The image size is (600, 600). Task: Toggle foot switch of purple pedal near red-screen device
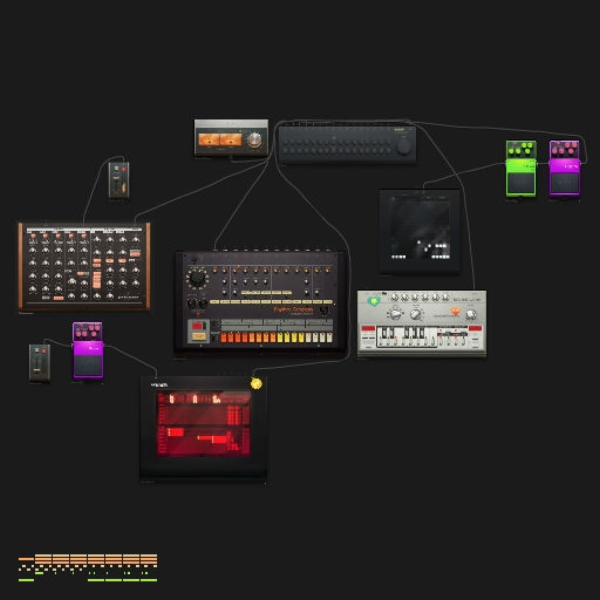coord(88,365)
